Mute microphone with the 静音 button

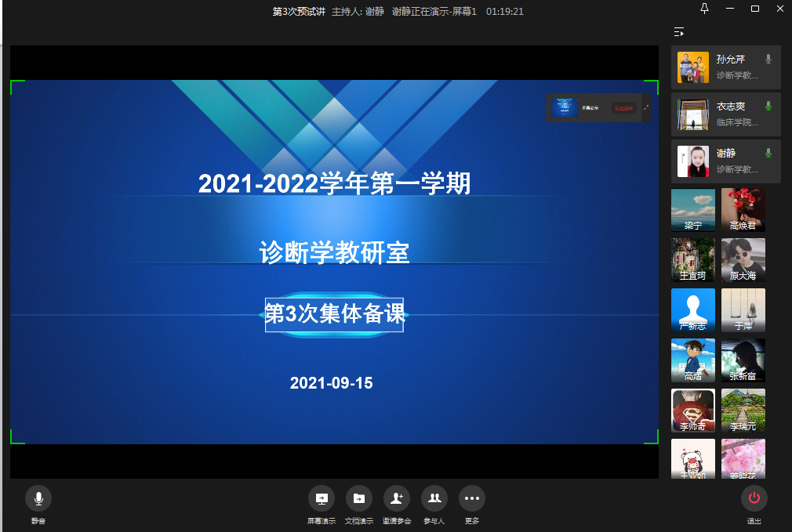click(x=38, y=498)
